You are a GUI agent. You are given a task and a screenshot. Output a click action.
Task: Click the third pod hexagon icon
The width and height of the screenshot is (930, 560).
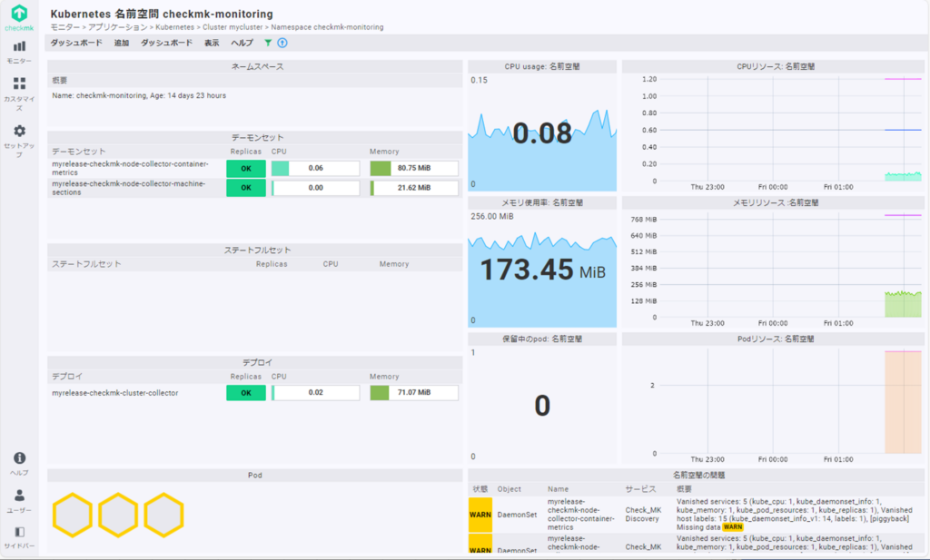[163, 515]
